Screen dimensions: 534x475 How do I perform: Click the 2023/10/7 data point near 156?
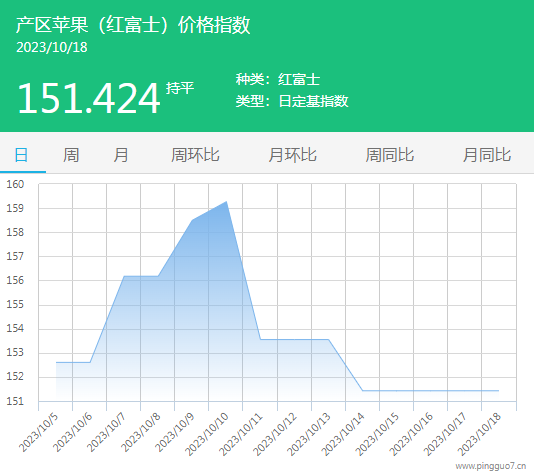[x=124, y=276]
